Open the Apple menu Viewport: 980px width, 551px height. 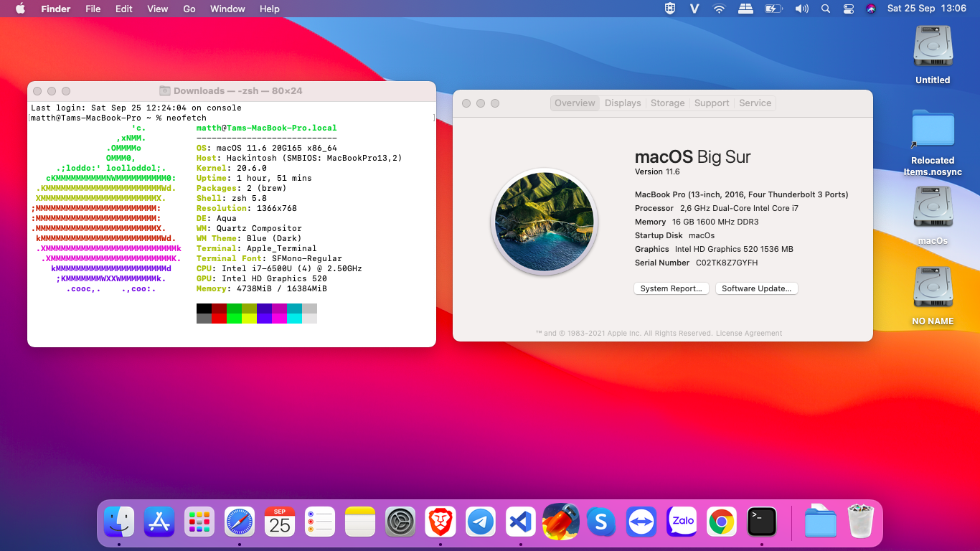(x=20, y=9)
